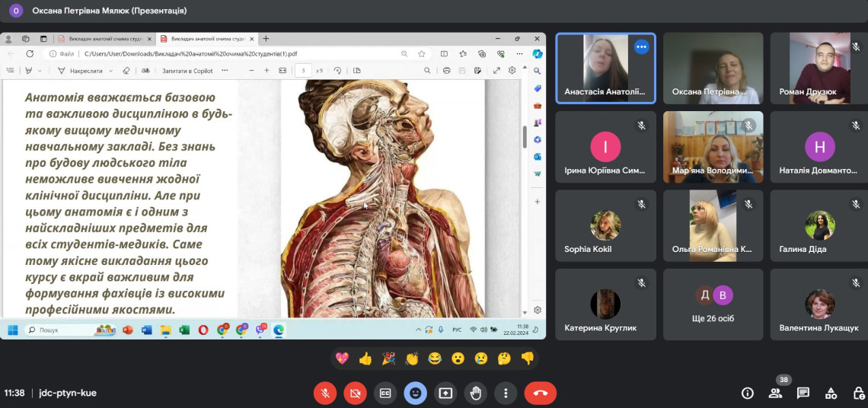The width and height of the screenshot is (868, 408).
Task: Open Copilot sidebar icon in Edge
Action: pos(537,54)
